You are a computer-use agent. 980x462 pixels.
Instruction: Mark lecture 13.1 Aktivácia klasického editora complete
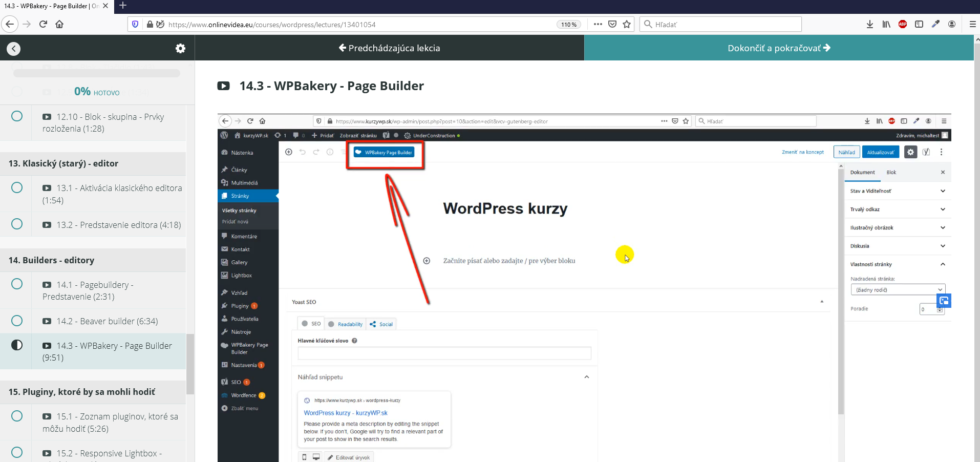tap(17, 187)
